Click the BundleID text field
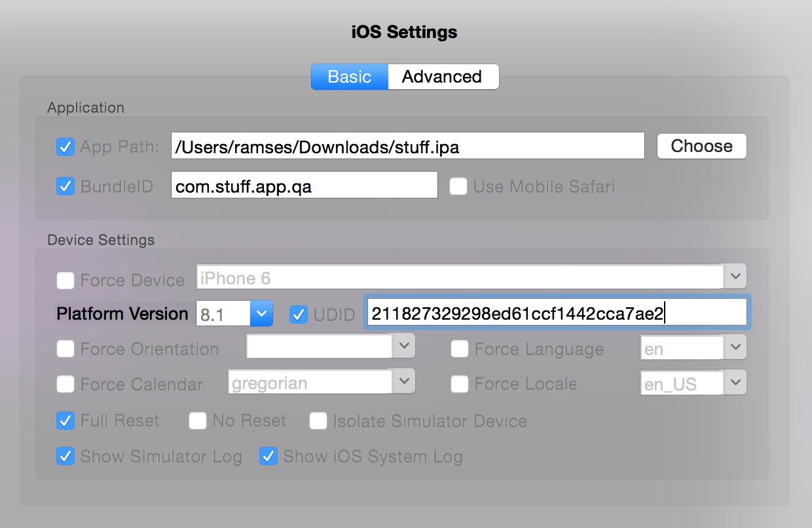The height and width of the screenshot is (528, 812). [304, 186]
